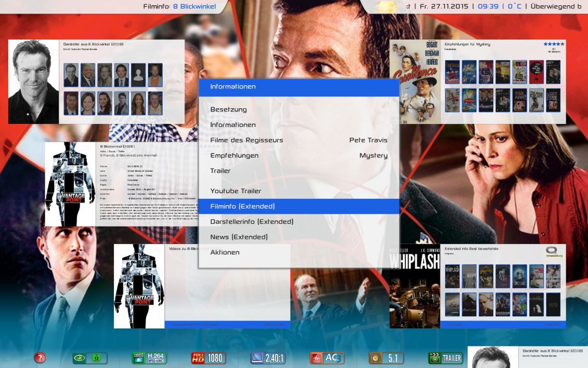Image resolution: width=588 pixels, height=368 pixels.
Task: Open Filme des Regisseurs Pete Travis
Action: coord(299,140)
